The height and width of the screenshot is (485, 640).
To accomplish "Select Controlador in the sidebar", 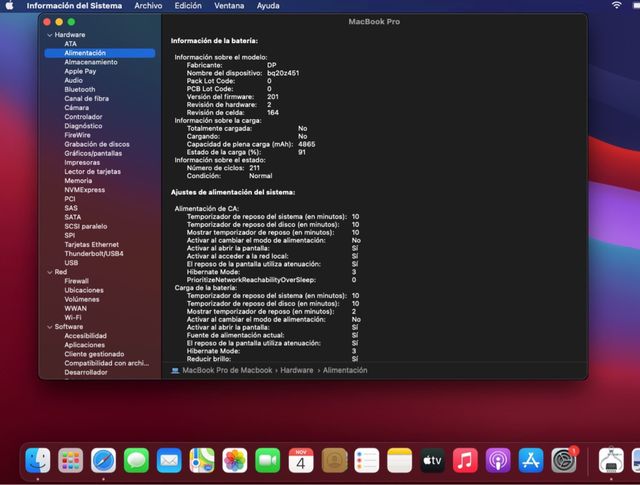I will pyautogui.click(x=83, y=117).
